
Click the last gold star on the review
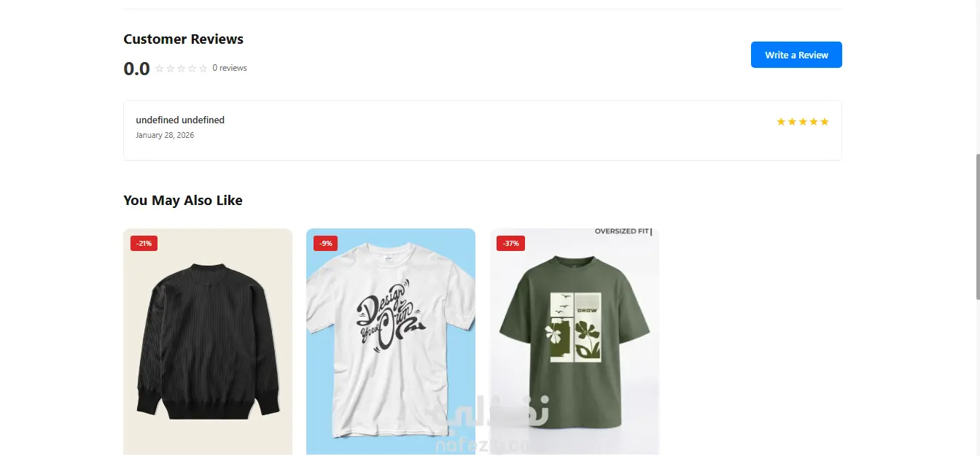coord(825,122)
